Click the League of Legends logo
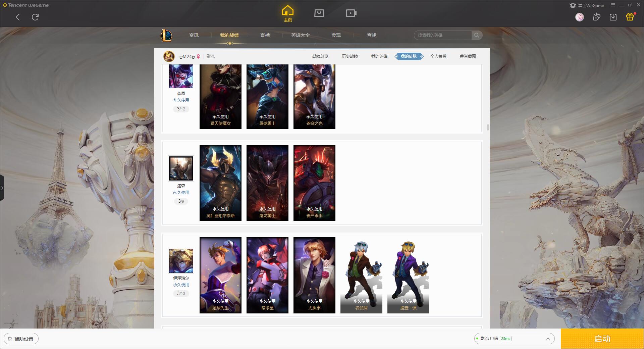Screen dimensions: 644x349 167,35
